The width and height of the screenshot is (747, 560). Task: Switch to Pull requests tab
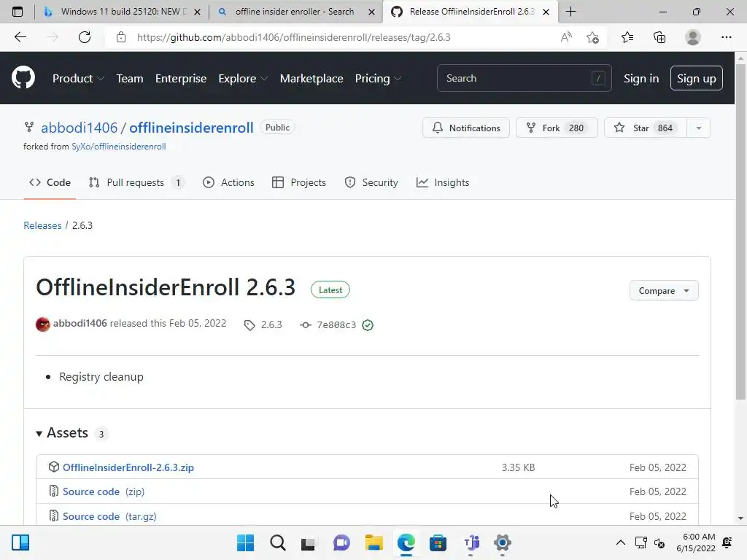(x=136, y=182)
